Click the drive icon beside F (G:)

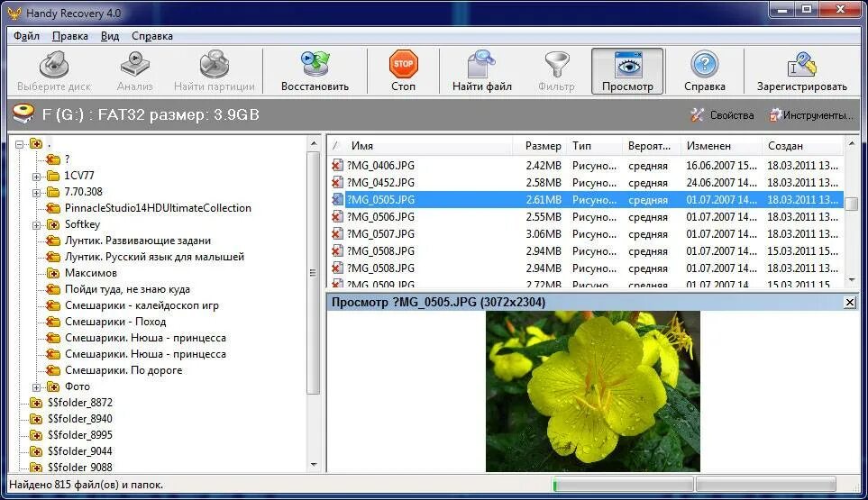[x=23, y=114]
